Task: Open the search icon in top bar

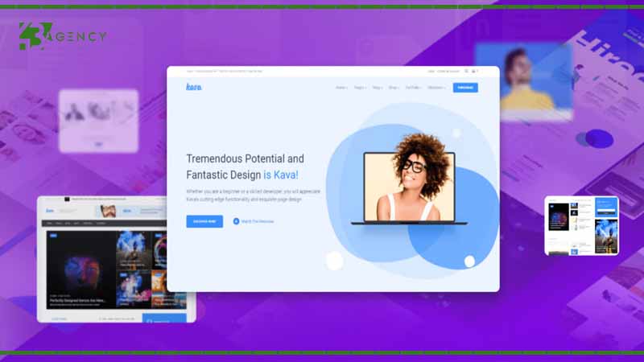Action: (465, 72)
